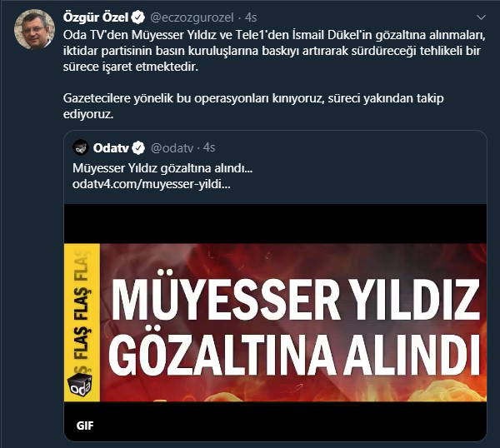The image size is (500, 448).
Task: Click the oda cube logo in GIF
Action: 80,384
